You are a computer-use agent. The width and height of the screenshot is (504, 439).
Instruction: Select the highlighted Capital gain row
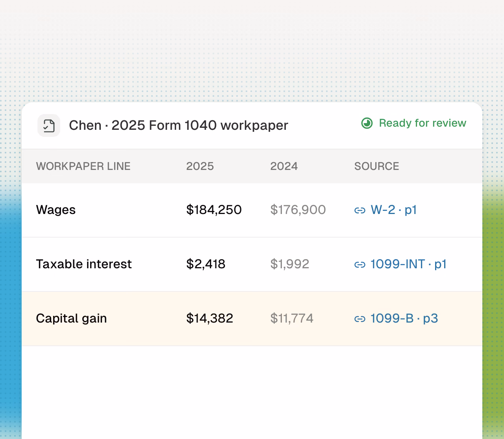tap(252, 319)
